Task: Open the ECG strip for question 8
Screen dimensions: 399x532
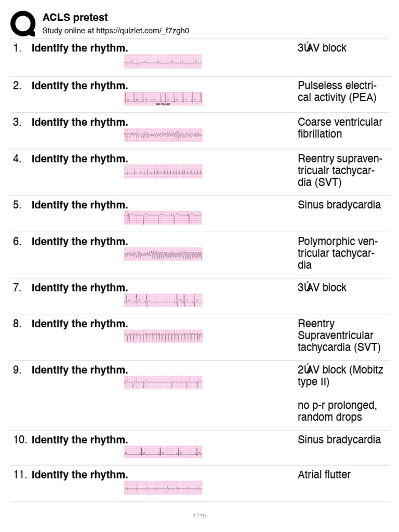Action: click(x=163, y=337)
